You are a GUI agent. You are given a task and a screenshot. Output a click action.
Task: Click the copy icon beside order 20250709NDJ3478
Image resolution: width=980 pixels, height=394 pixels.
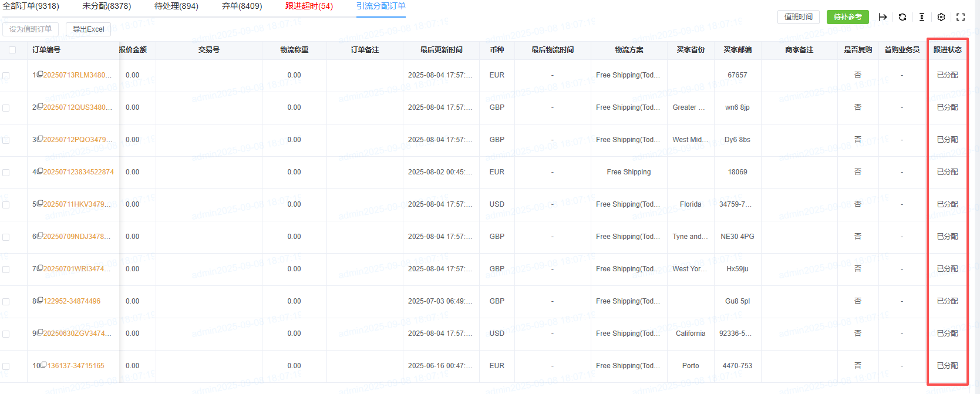coord(40,235)
